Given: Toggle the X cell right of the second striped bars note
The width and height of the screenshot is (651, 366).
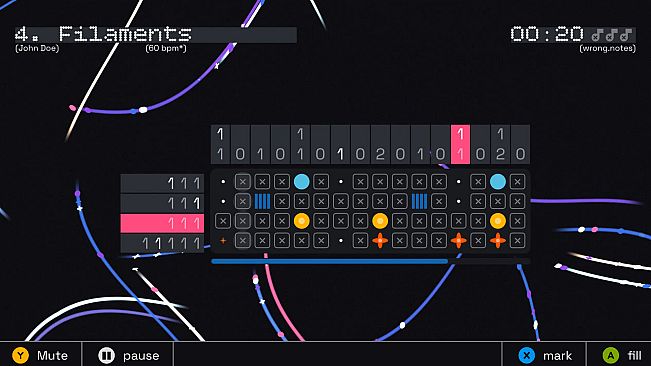Looking at the screenshot, I should 439,201.
